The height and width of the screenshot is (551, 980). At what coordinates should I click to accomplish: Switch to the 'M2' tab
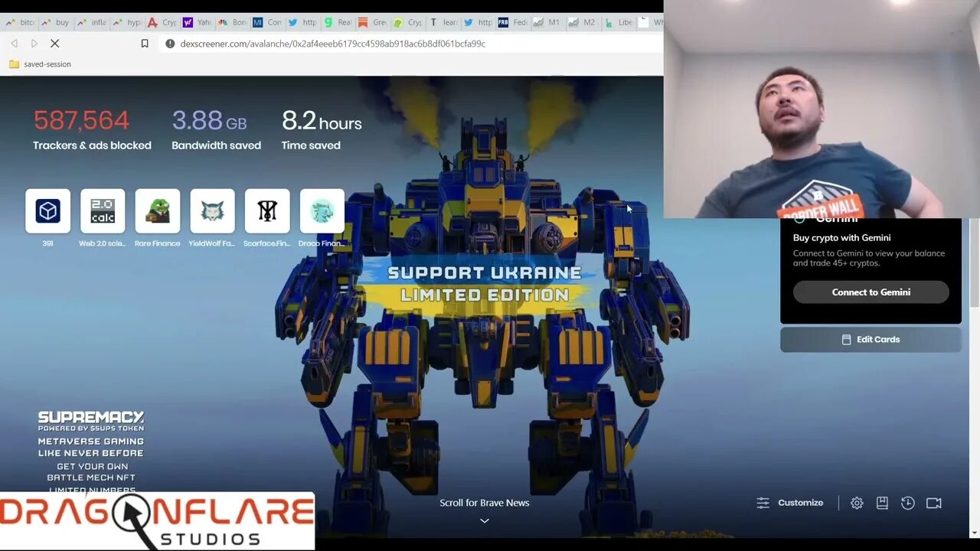[583, 22]
